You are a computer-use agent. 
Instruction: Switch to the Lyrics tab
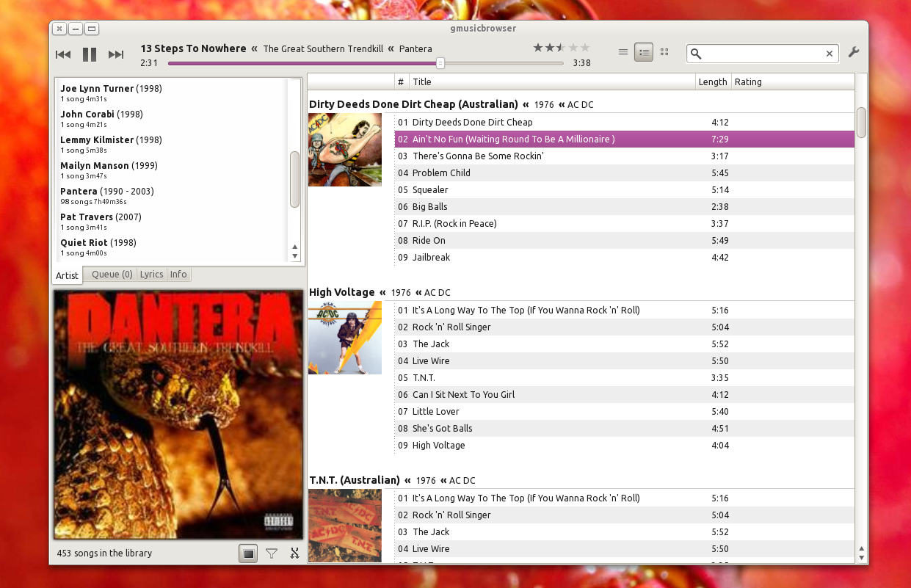point(152,275)
